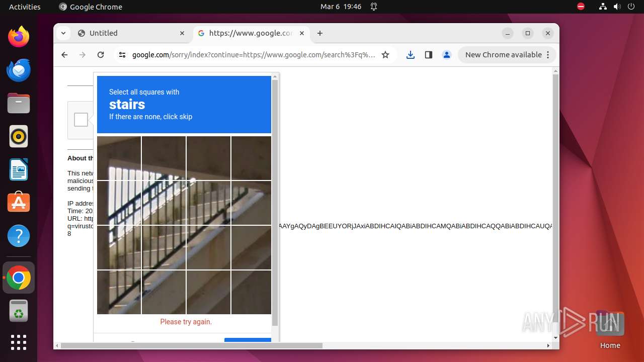Image resolution: width=644 pixels, height=362 pixels.
Task: Reload the current page
Action: (x=101, y=55)
